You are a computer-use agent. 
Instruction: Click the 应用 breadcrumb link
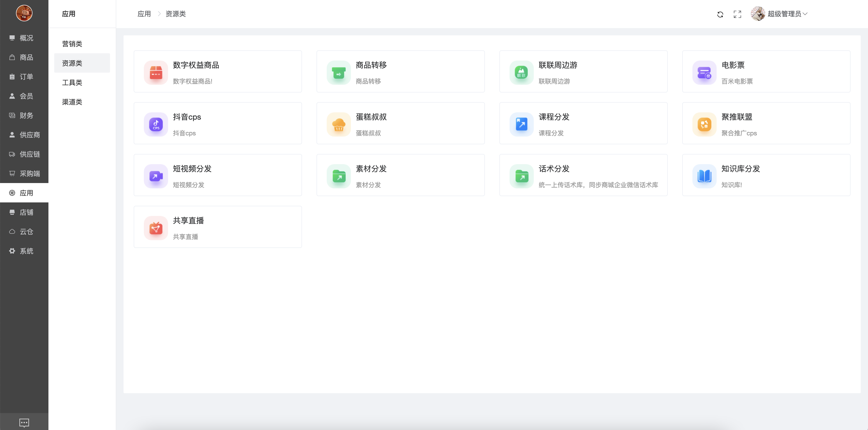[144, 14]
